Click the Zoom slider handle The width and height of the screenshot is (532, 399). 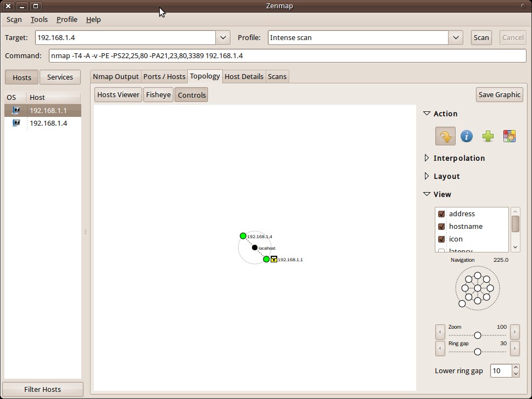[x=478, y=335]
